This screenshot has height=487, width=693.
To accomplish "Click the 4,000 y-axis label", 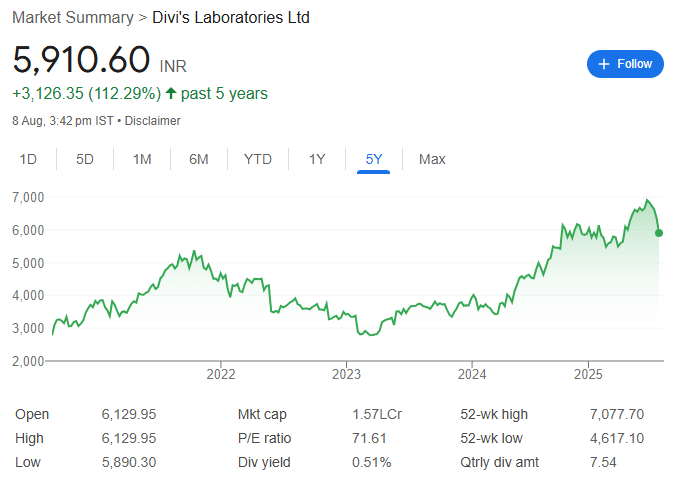I will pos(28,295).
